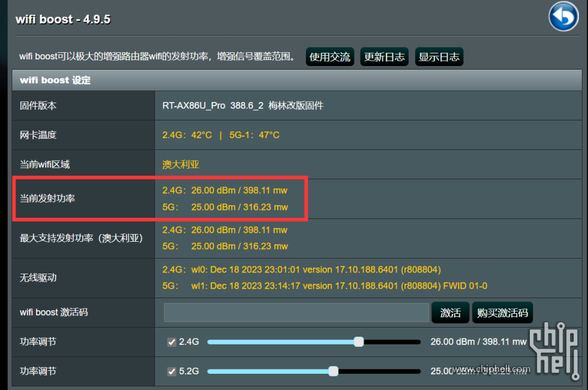Open the 更新日志 changelog button
The image size is (588, 390).
(385, 57)
